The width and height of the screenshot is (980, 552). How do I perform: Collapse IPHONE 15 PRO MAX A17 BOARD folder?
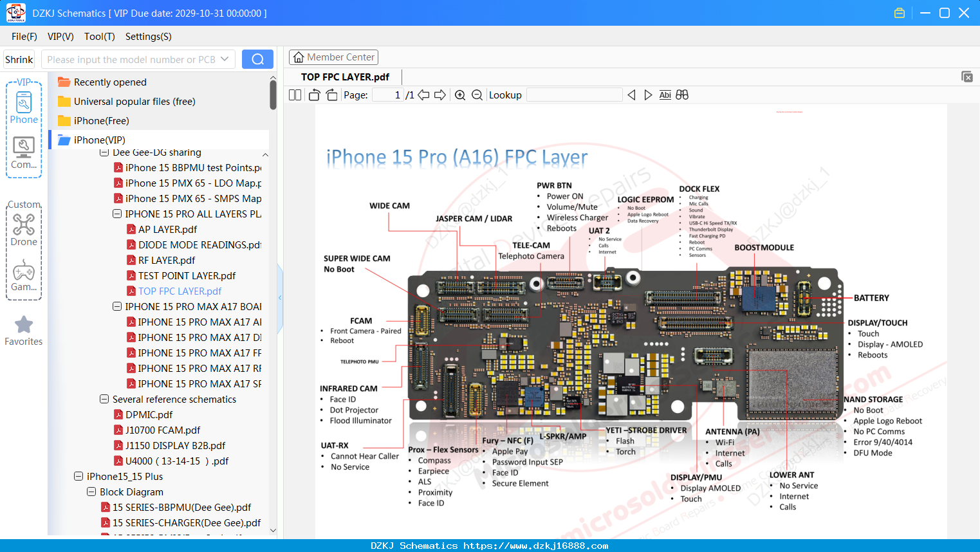pyautogui.click(x=117, y=306)
